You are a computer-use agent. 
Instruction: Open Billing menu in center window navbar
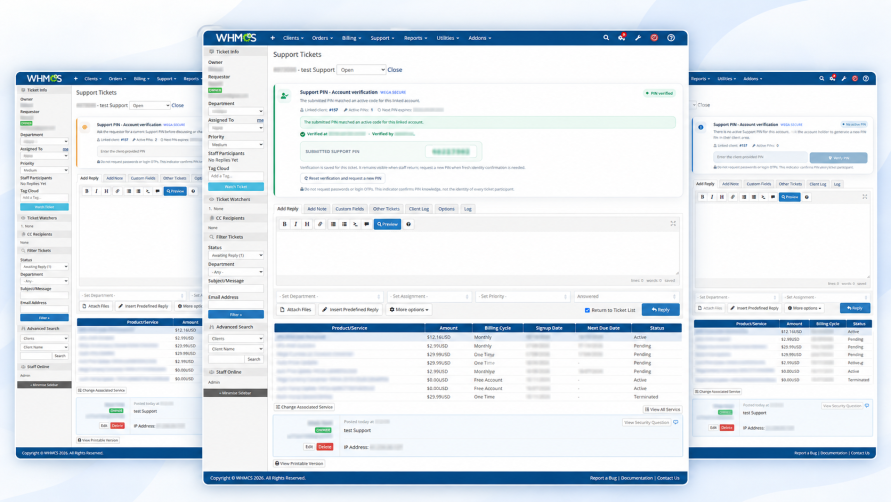click(x=351, y=38)
